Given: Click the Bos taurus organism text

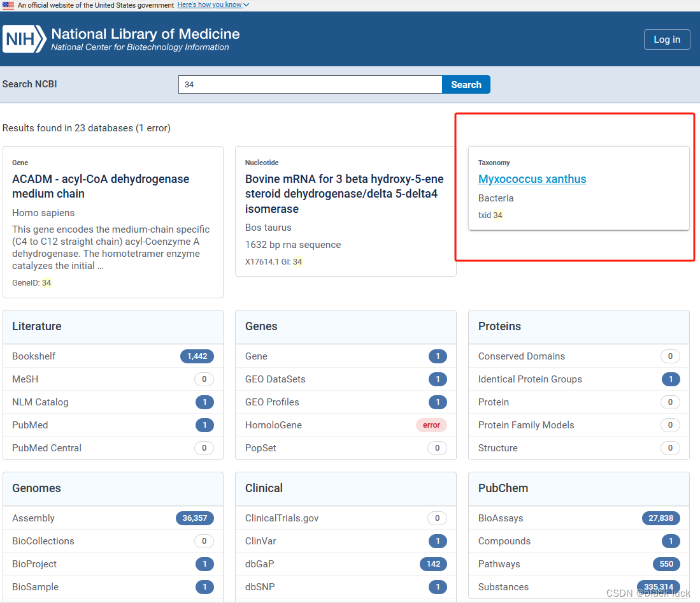Looking at the screenshot, I should (x=268, y=228).
